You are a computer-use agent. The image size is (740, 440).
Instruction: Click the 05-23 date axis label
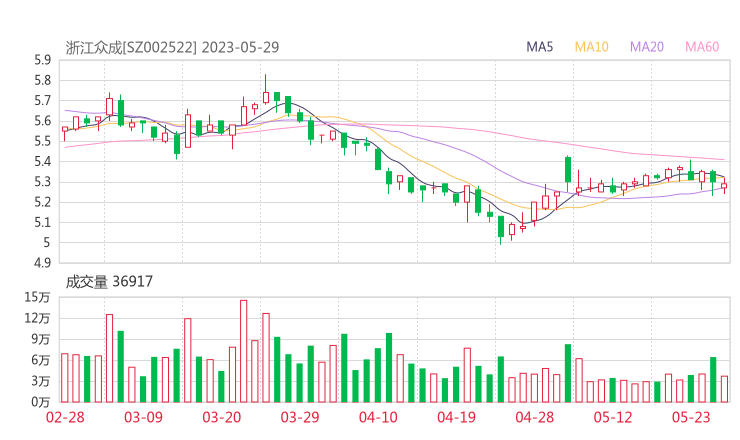[691, 417]
